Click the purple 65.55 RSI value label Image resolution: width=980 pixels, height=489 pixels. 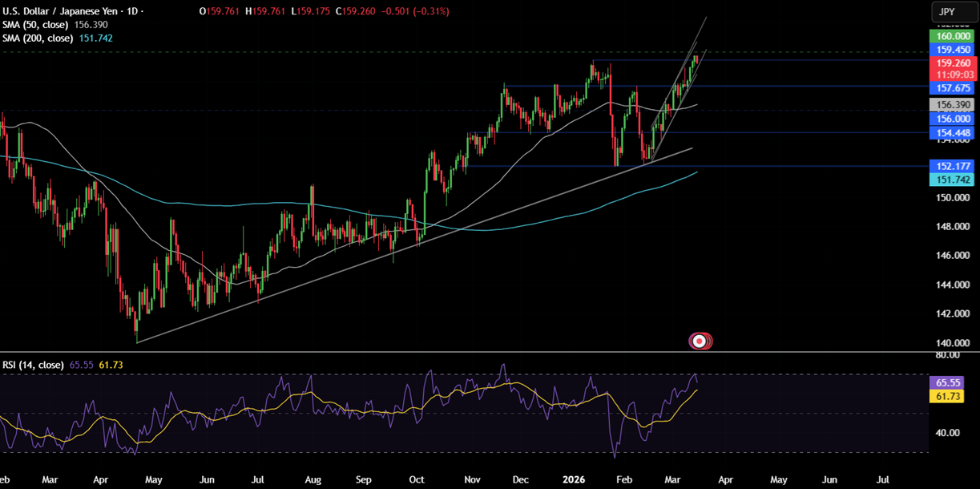click(x=946, y=383)
